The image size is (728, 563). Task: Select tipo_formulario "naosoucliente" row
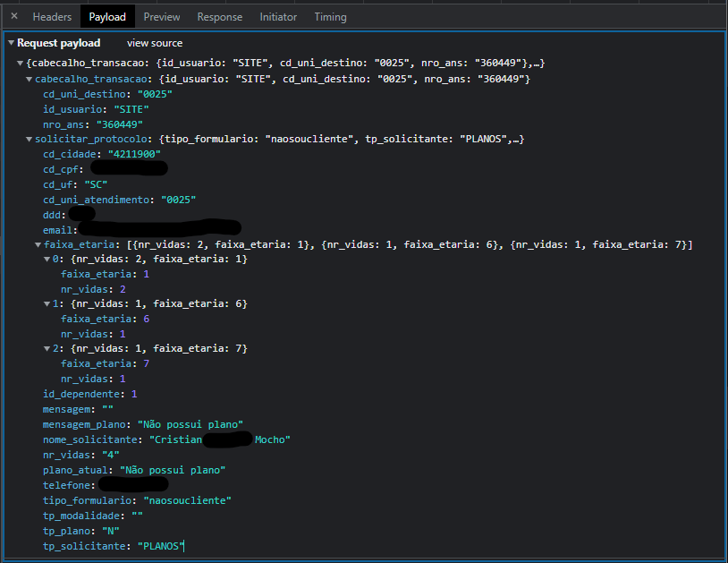(x=137, y=500)
